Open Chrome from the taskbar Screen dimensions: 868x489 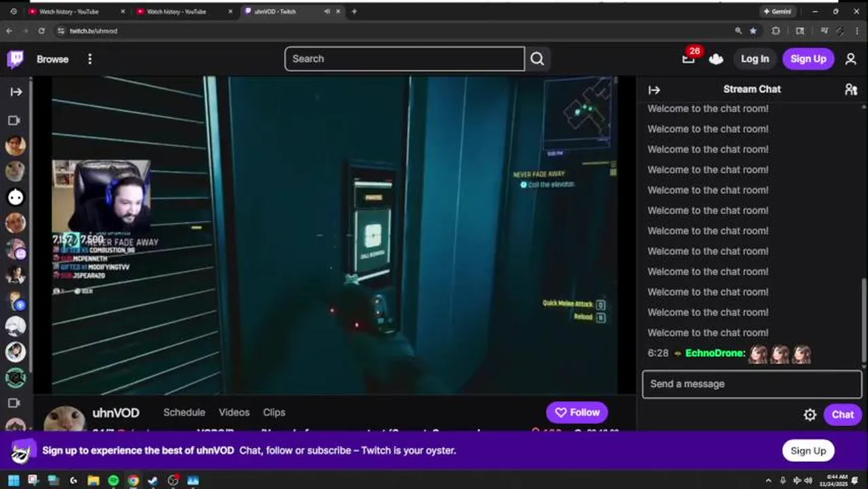tap(133, 480)
